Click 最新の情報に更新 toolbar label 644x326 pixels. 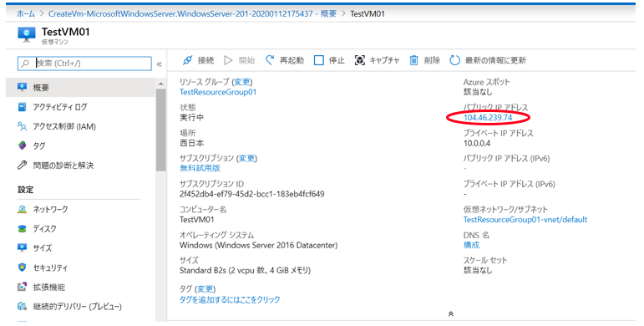(495, 60)
